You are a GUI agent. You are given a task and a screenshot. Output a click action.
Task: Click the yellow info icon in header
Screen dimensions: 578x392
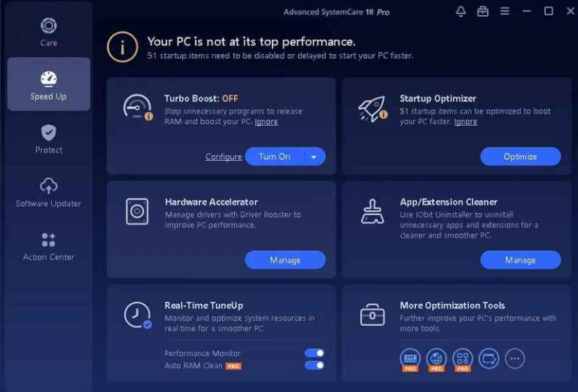(x=123, y=47)
